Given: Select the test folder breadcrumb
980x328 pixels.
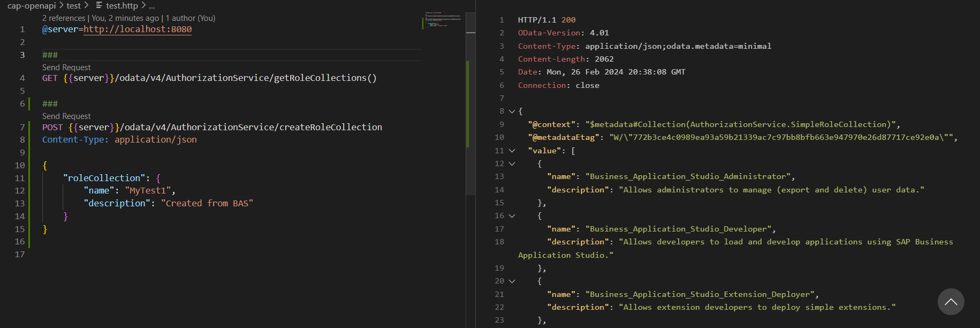Looking at the screenshot, I should coord(74,5).
